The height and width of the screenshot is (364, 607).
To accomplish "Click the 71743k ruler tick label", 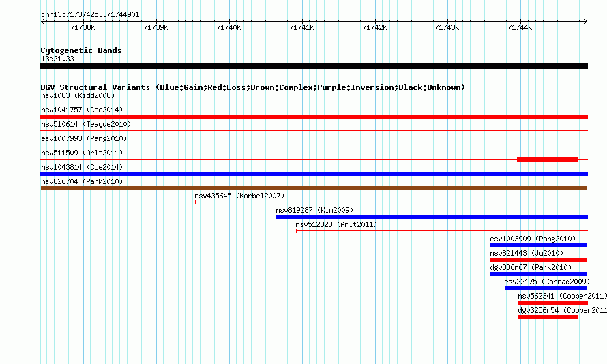I will (x=447, y=27).
